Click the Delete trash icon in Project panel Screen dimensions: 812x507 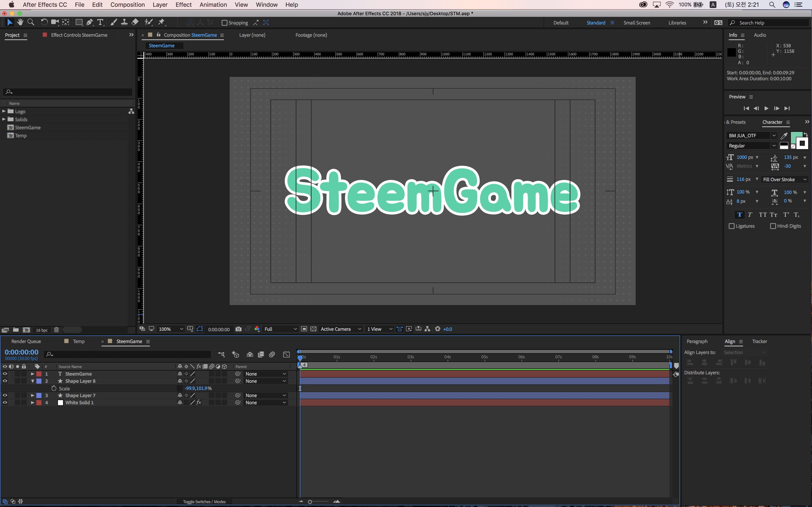[x=56, y=330]
